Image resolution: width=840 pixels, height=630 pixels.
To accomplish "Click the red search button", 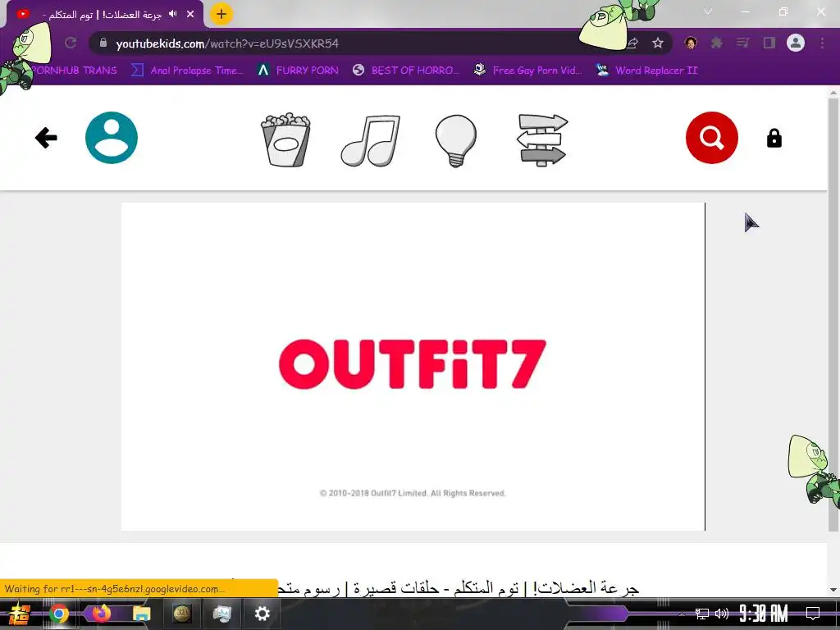I will click(x=712, y=138).
